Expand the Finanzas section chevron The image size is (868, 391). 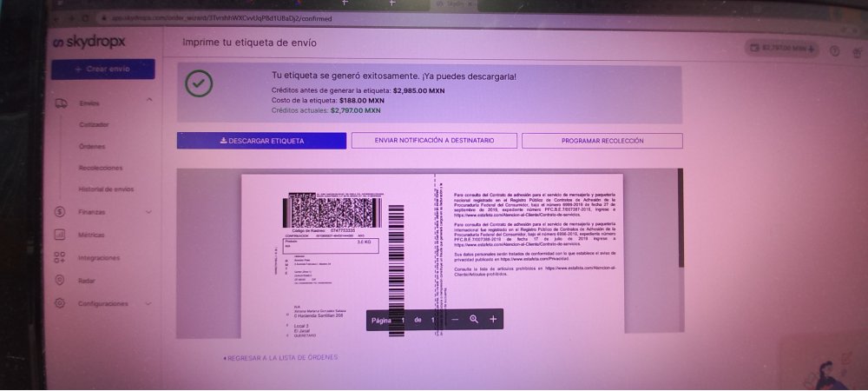(x=148, y=212)
